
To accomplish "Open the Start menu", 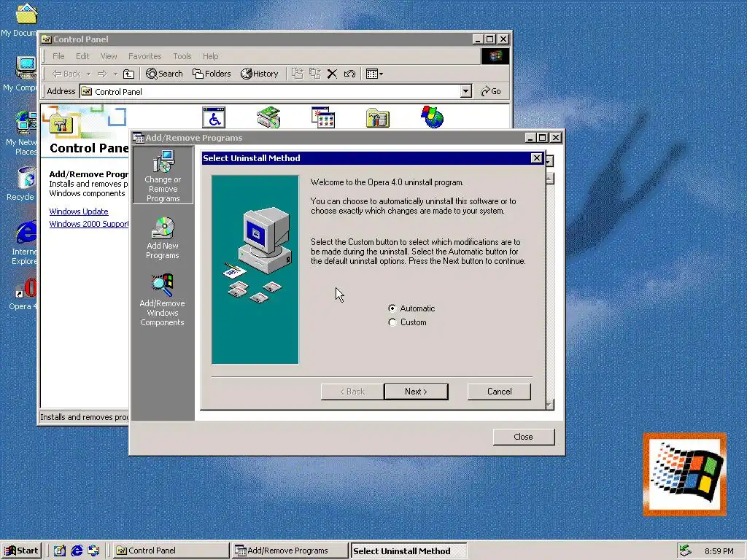I will pyautogui.click(x=21, y=551).
